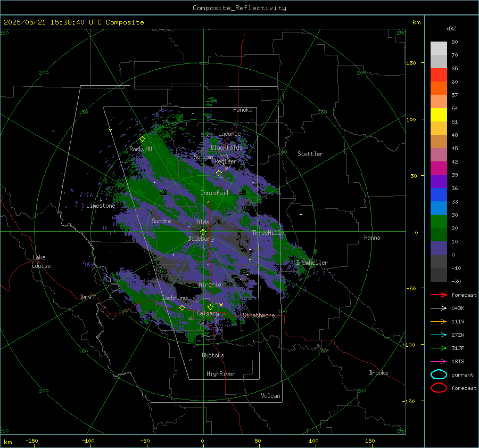Click the Hanna label
The width and height of the screenshot is (479, 448).
(x=372, y=238)
